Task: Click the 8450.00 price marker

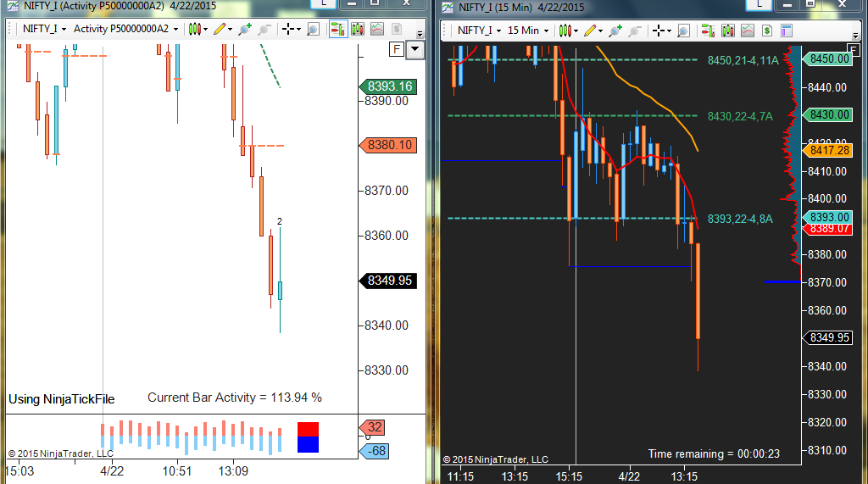Action: (x=827, y=58)
